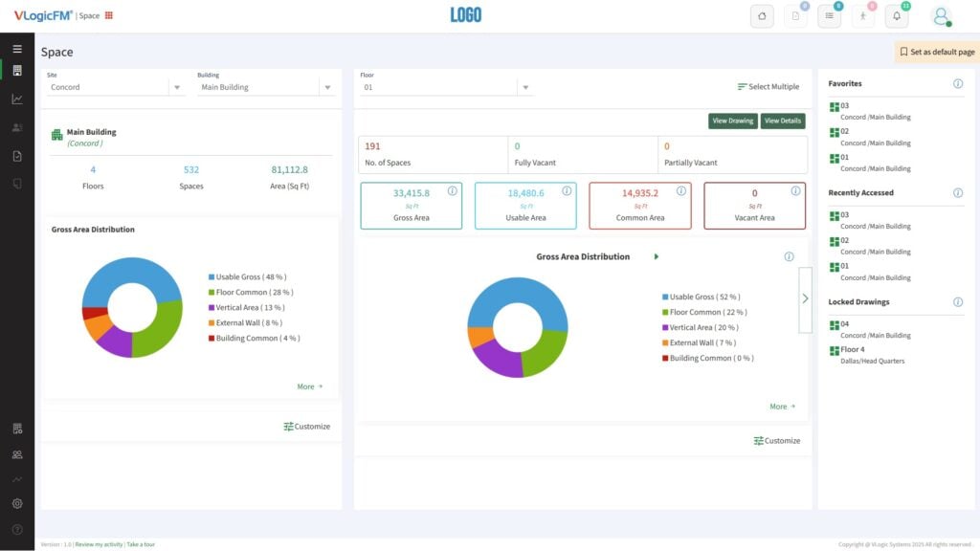Open the tasks list icon in the header
Screen dimensions: 980x551
coord(829,16)
